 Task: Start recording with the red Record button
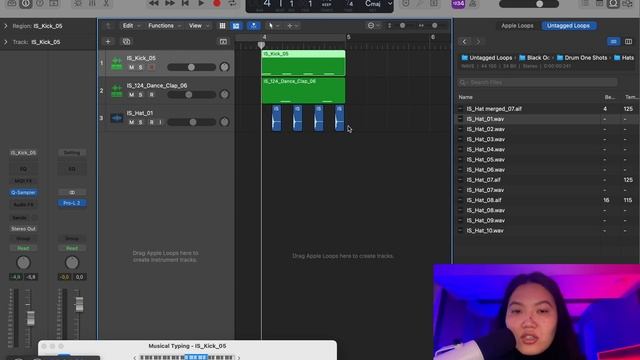217,3
